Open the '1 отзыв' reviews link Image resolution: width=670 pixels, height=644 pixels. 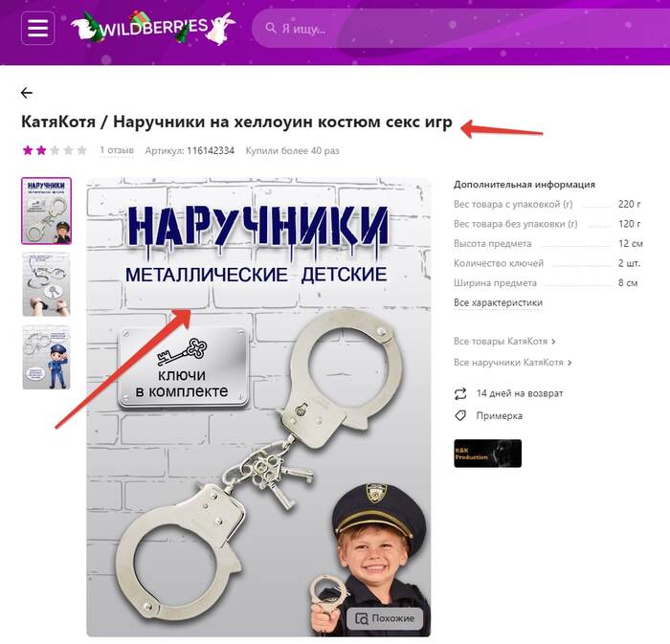pyautogui.click(x=117, y=150)
